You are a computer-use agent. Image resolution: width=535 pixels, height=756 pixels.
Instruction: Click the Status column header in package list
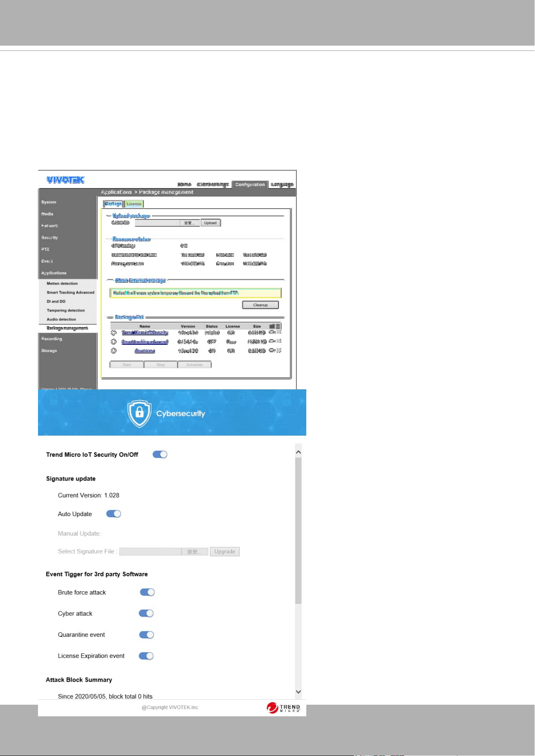[212, 326]
